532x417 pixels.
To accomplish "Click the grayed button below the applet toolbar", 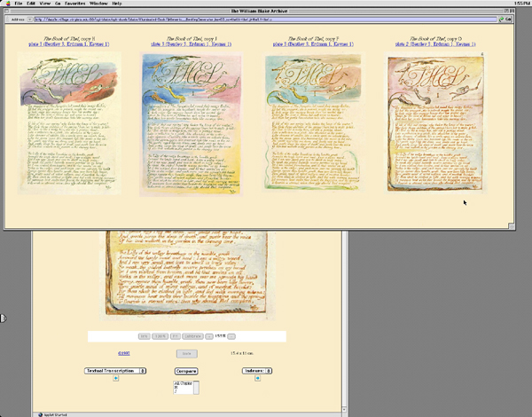I will tap(186, 354).
